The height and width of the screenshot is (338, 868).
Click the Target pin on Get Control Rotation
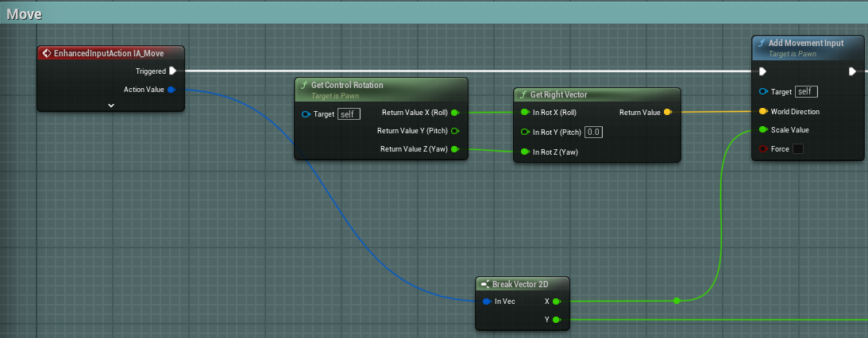click(x=306, y=114)
